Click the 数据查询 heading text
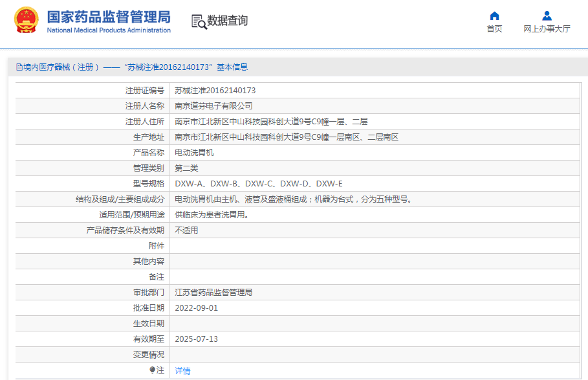 pyautogui.click(x=227, y=21)
